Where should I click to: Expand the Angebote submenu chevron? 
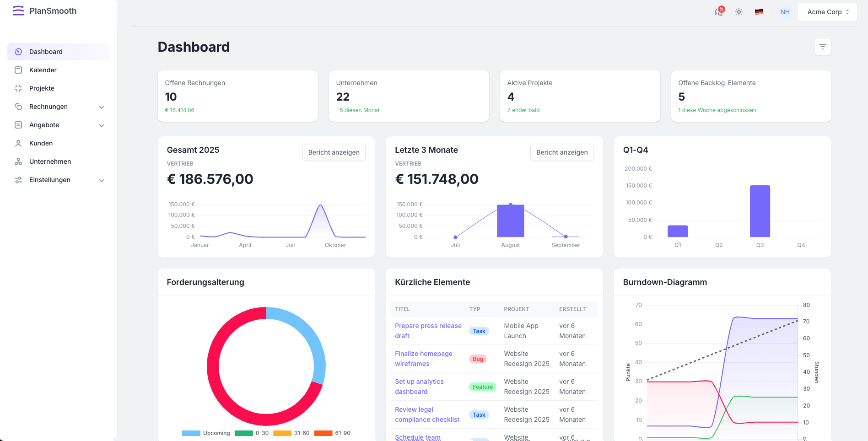click(102, 125)
